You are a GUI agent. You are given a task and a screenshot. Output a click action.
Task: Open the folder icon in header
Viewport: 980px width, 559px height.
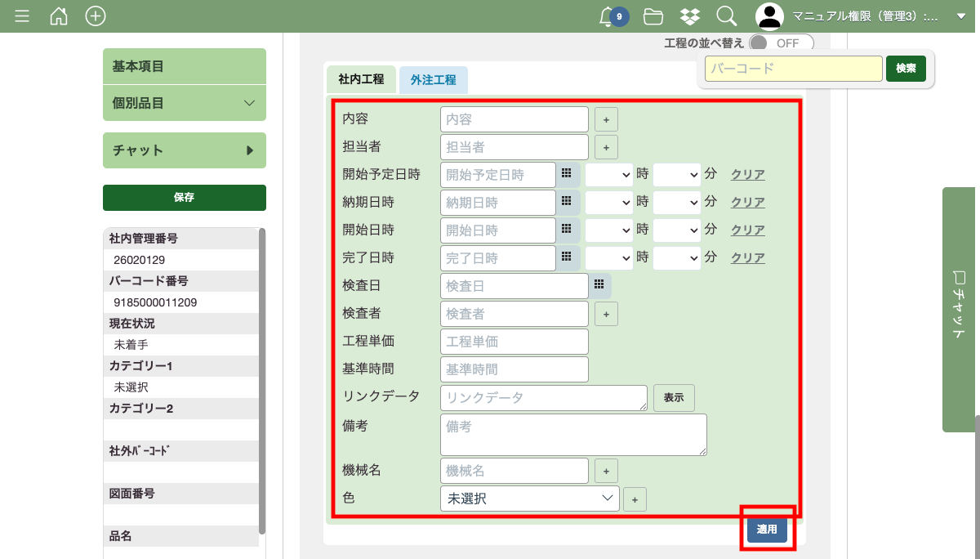click(653, 16)
